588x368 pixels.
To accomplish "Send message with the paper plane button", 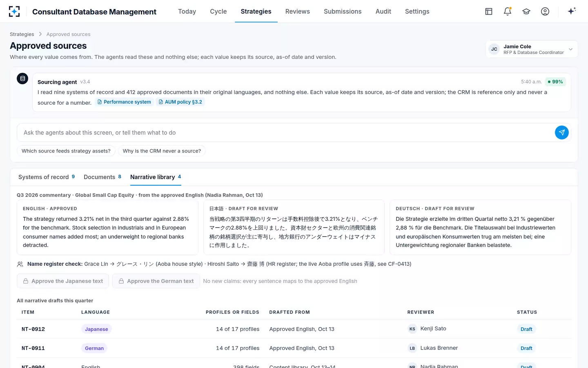I will click(x=562, y=132).
